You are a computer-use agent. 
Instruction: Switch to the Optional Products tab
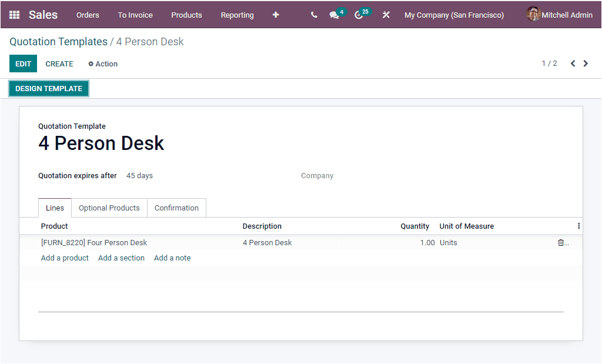pyautogui.click(x=109, y=208)
